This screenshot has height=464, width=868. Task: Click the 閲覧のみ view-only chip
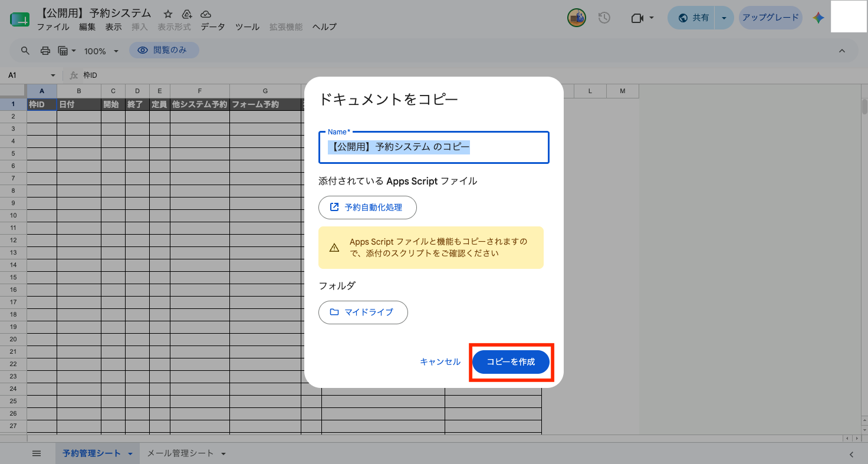pyautogui.click(x=165, y=51)
